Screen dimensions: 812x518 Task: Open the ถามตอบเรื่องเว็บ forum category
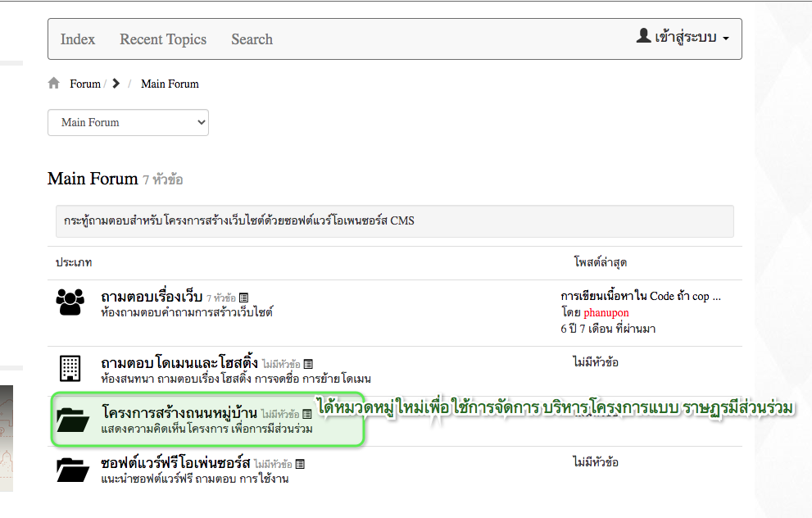click(x=152, y=297)
